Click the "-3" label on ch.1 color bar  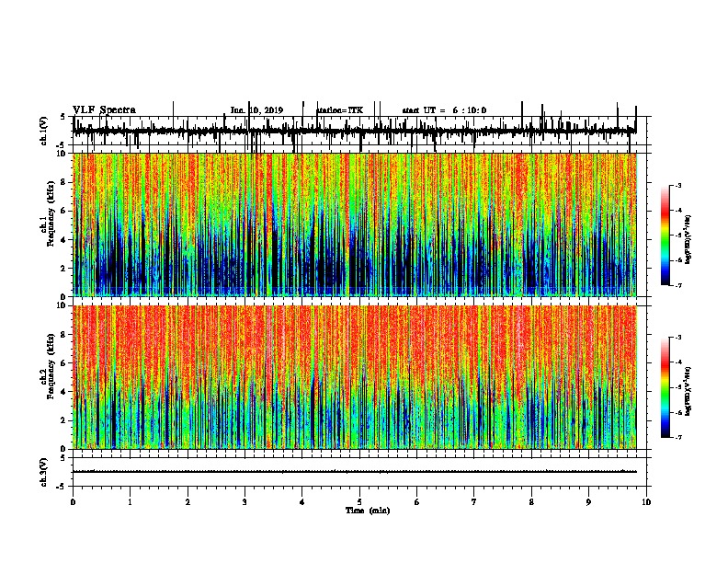pos(678,185)
